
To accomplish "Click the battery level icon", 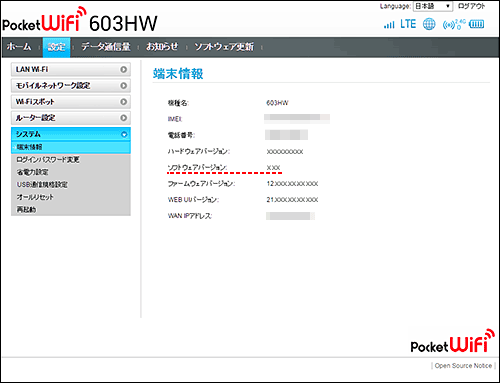I will (x=476, y=24).
